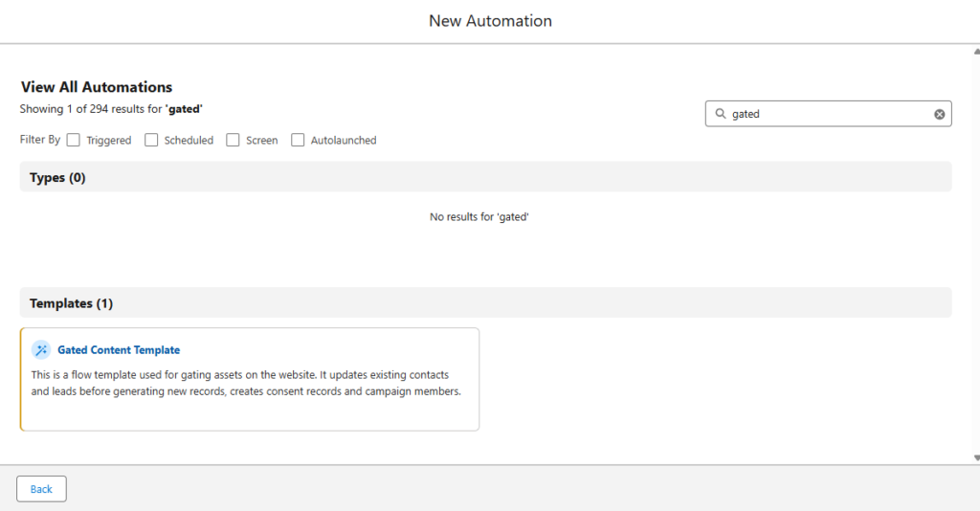Click the View All Automations heading

97,87
